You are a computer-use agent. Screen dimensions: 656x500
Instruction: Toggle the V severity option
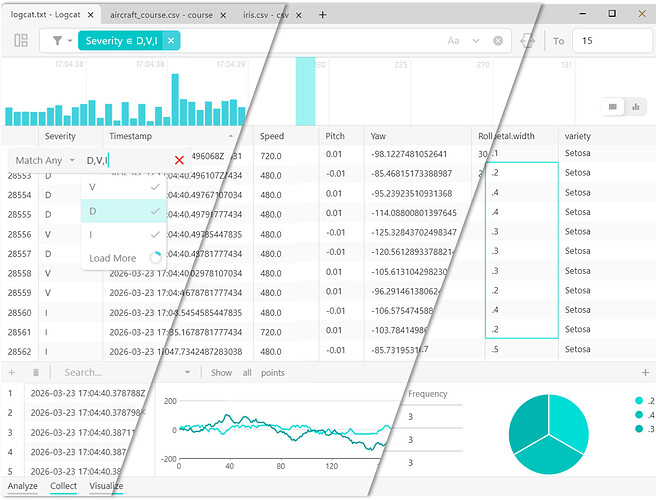pos(122,187)
